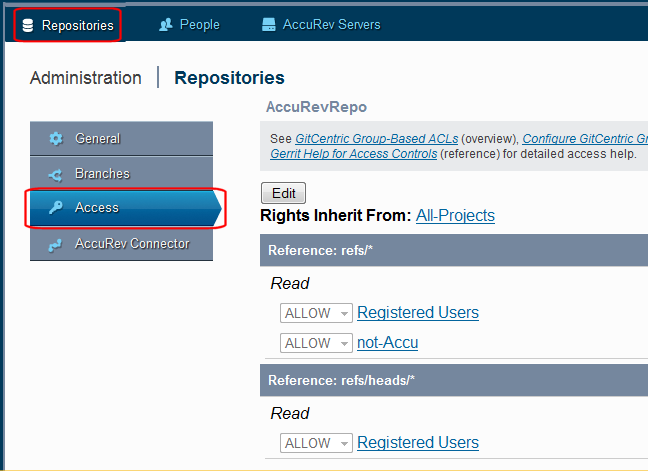The width and height of the screenshot is (648, 471).
Task: Click the not-Accu group link
Action: coord(387,343)
